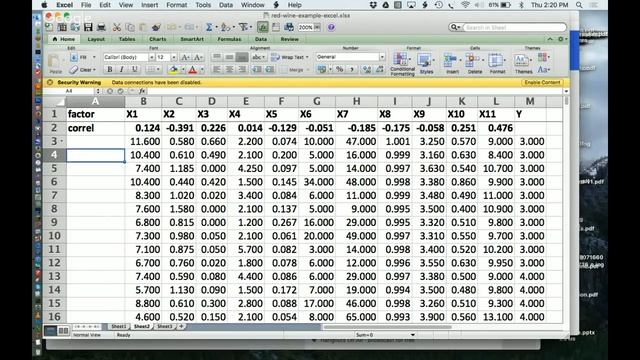
Task: Switch to Normal View button in status bar
Action: [50, 330]
